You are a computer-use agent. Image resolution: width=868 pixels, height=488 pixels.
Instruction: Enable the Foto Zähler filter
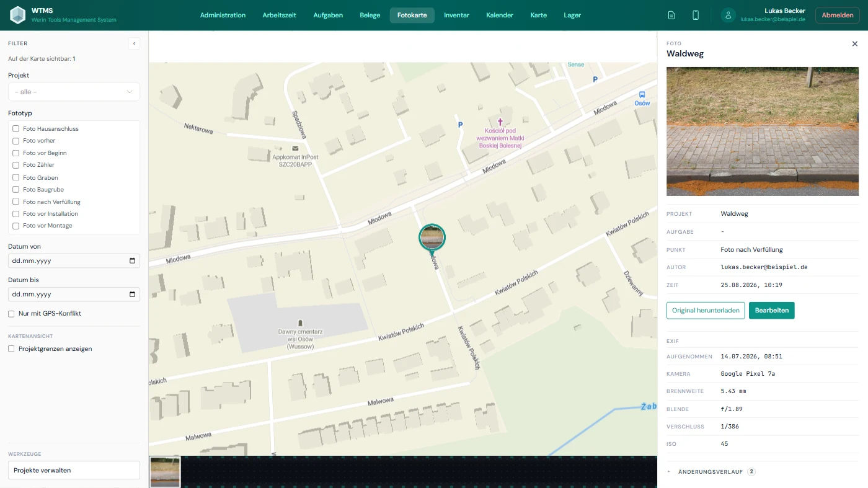[16, 165]
